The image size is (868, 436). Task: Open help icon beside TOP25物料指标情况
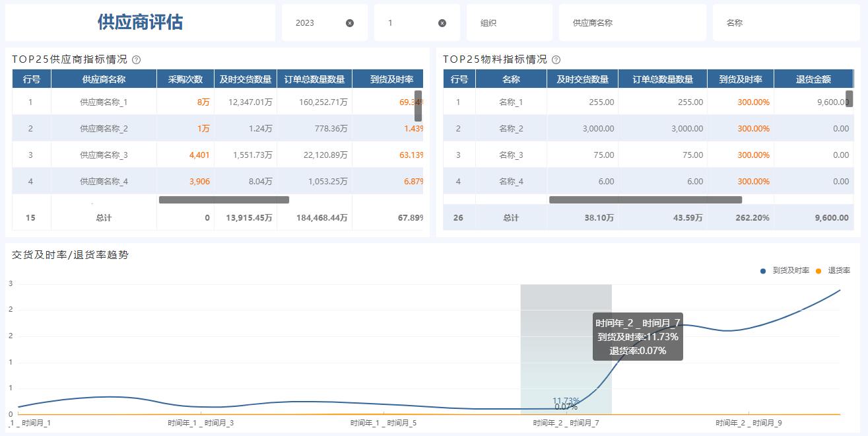[x=556, y=59]
